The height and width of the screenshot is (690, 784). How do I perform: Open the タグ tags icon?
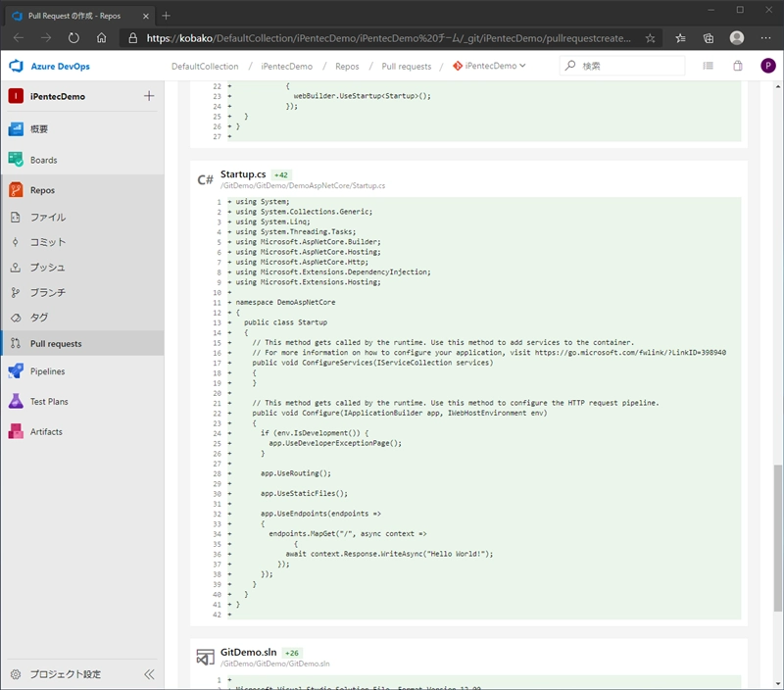point(16,318)
